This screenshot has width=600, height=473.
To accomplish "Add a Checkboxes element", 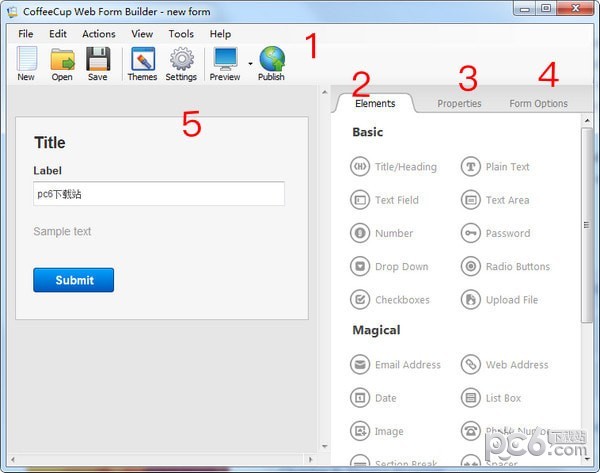I will tap(390, 300).
